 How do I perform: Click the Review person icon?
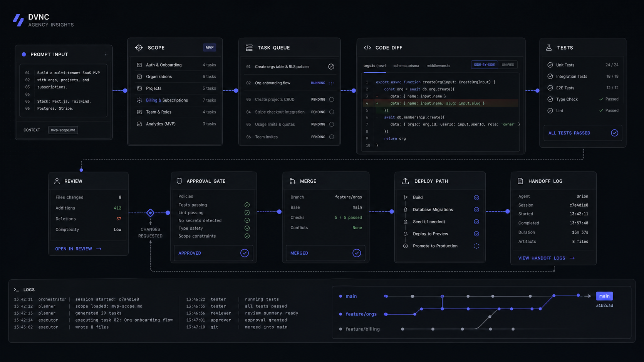click(x=57, y=181)
